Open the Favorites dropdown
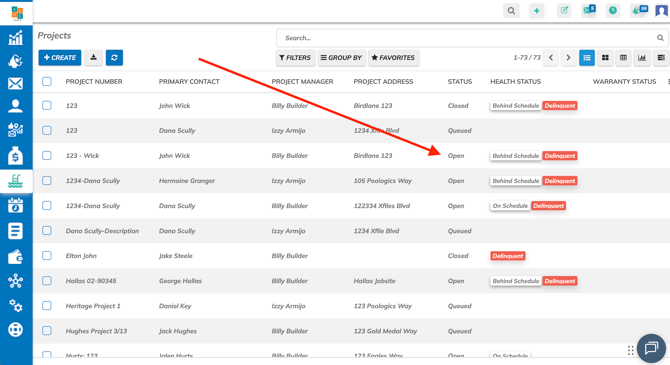Image resolution: width=670 pixels, height=365 pixels. (394, 58)
